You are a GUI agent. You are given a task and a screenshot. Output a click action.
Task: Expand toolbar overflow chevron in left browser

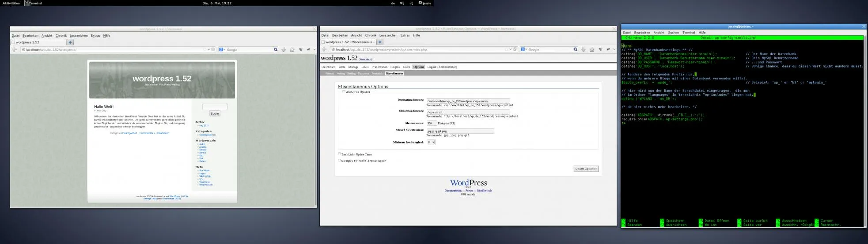[x=315, y=50]
